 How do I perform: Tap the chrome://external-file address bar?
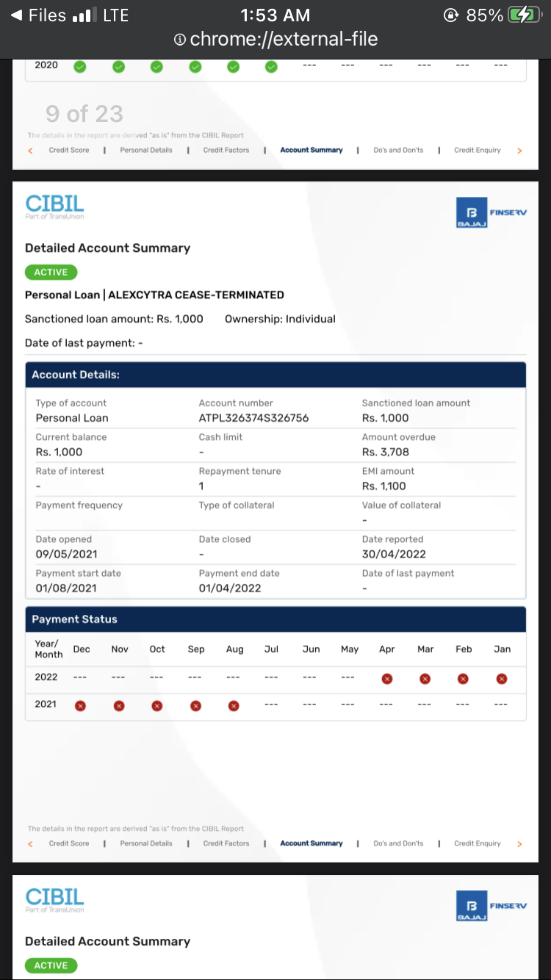point(283,40)
